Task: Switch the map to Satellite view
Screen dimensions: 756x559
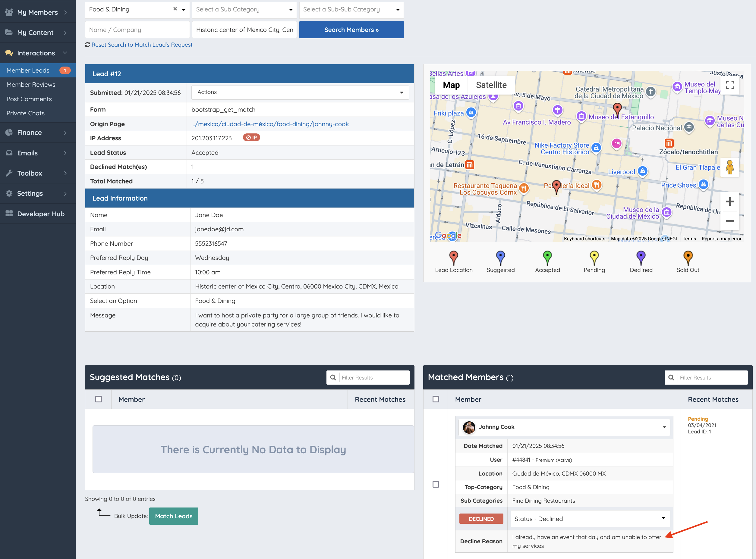Action: [x=491, y=85]
